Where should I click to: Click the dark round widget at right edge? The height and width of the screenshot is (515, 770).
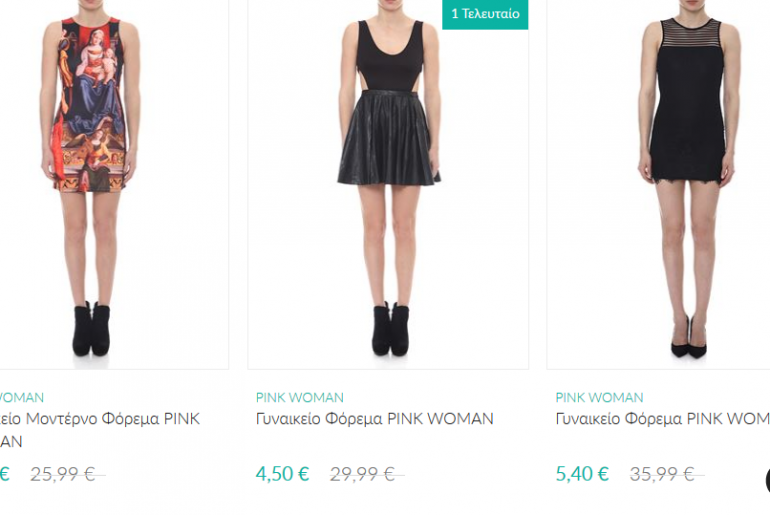pyautogui.click(x=768, y=480)
